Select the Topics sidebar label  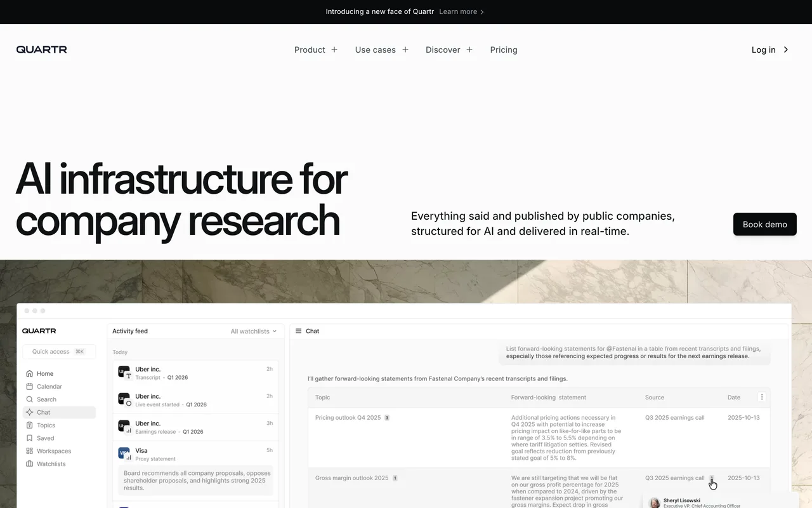(x=46, y=425)
